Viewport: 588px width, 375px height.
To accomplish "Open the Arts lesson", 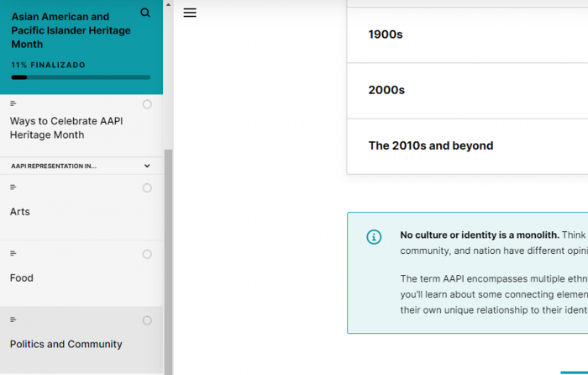I will click(x=81, y=208).
